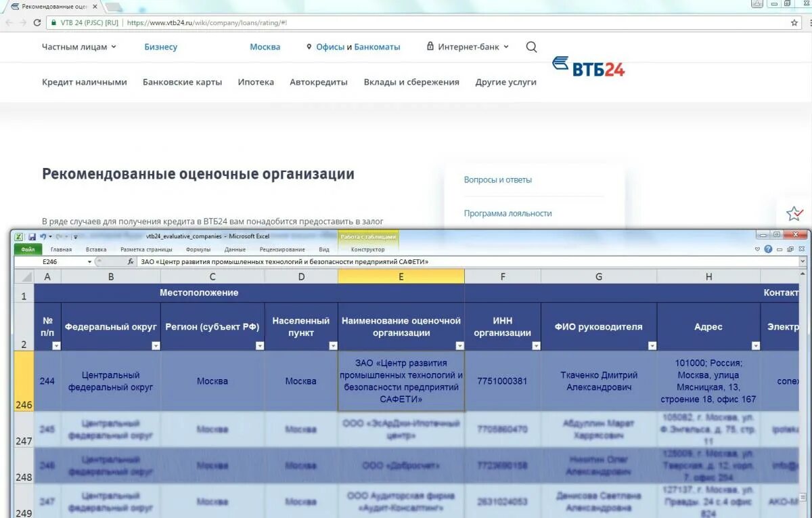The height and width of the screenshot is (518, 812).
Task: Open filter dropdown for Регион (субъект РФ)
Action: coord(260,345)
